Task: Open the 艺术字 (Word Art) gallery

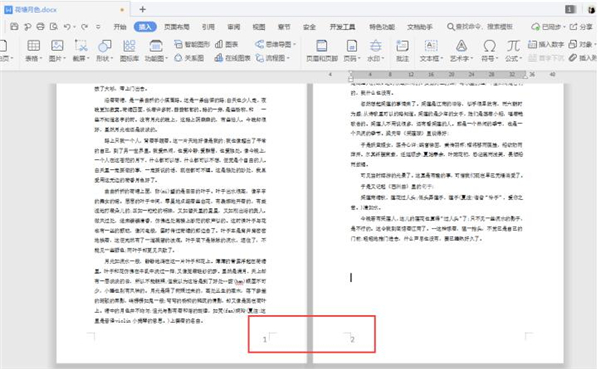Action: (461, 51)
